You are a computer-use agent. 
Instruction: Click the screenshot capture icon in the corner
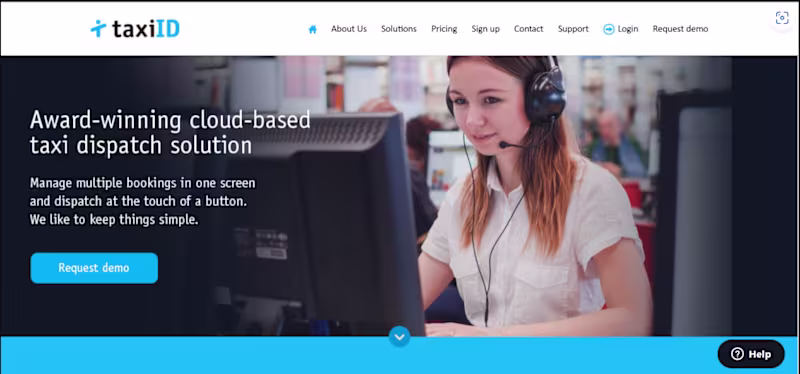pyautogui.click(x=782, y=18)
